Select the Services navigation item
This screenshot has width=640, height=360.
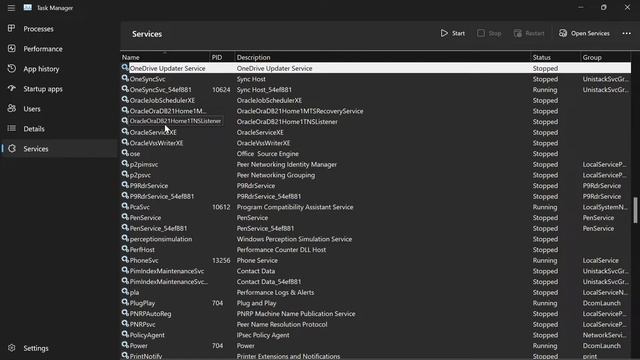[x=59, y=149]
